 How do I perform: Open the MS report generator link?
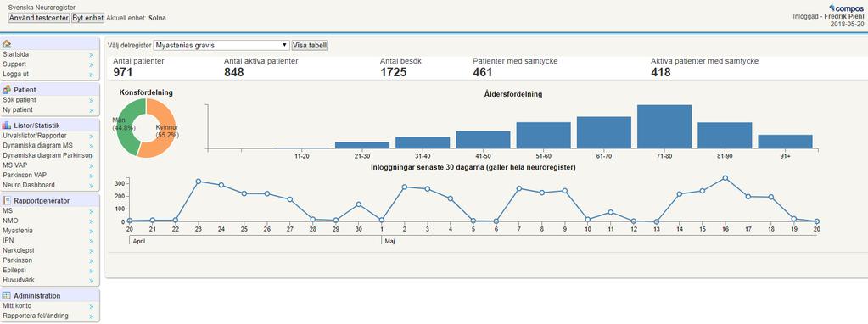(7, 211)
